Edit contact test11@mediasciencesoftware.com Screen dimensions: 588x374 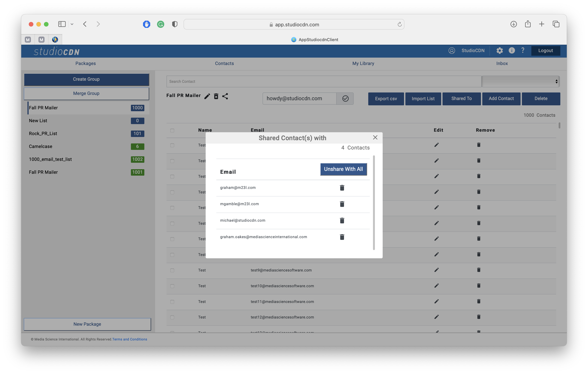pyautogui.click(x=436, y=301)
